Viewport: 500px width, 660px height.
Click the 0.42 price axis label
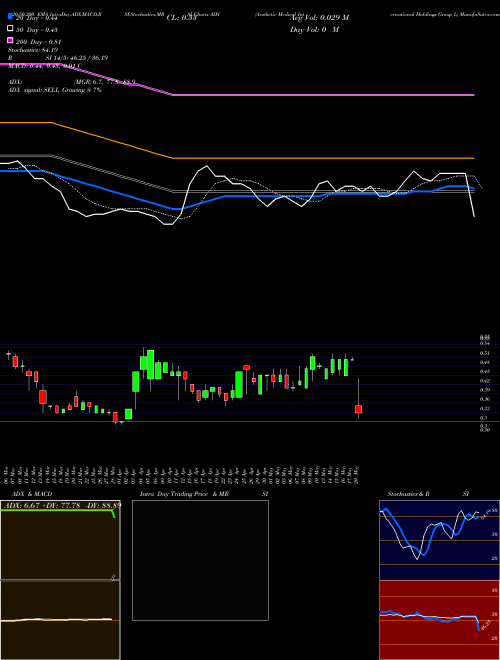point(485,381)
